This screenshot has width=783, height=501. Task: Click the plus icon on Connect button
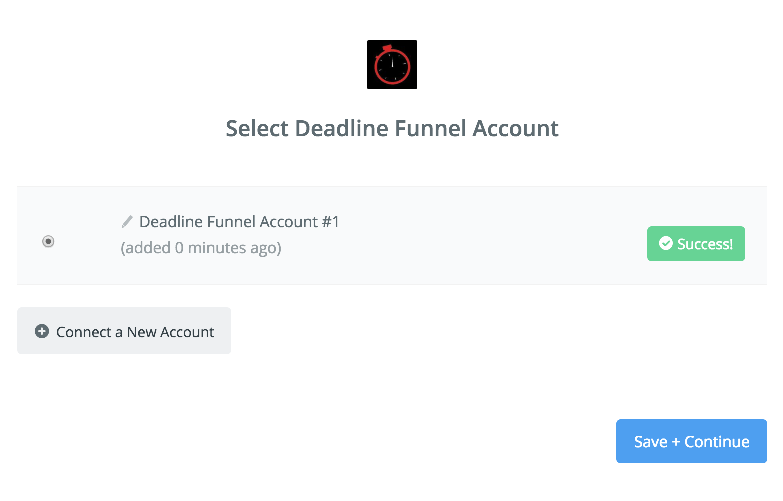tap(42, 331)
